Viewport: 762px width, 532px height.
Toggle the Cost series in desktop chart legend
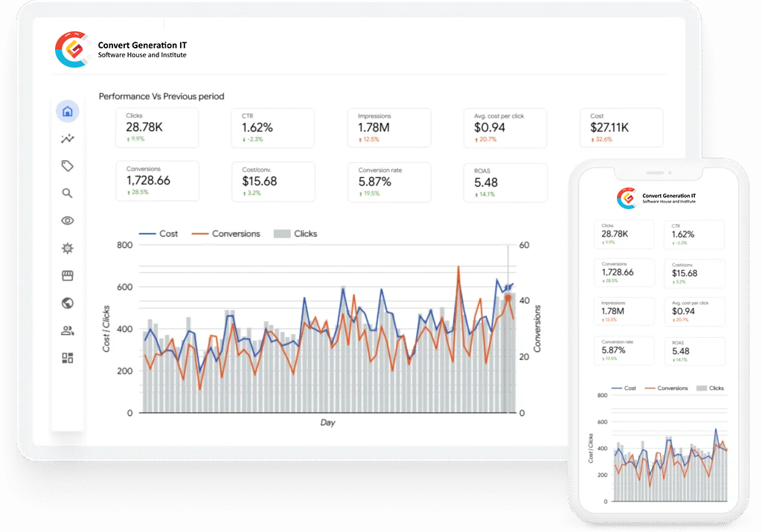pyautogui.click(x=159, y=234)
